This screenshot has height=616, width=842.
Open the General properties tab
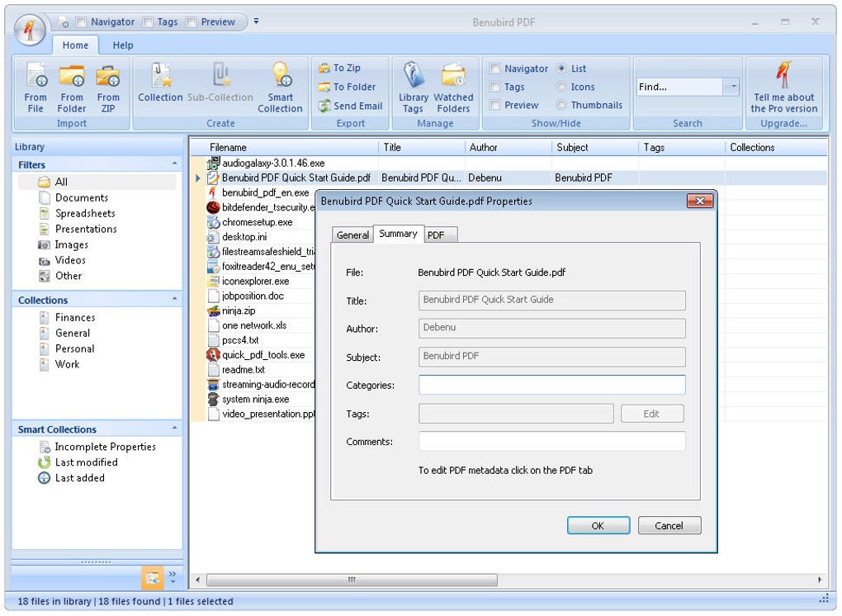(x=352, y=235)
